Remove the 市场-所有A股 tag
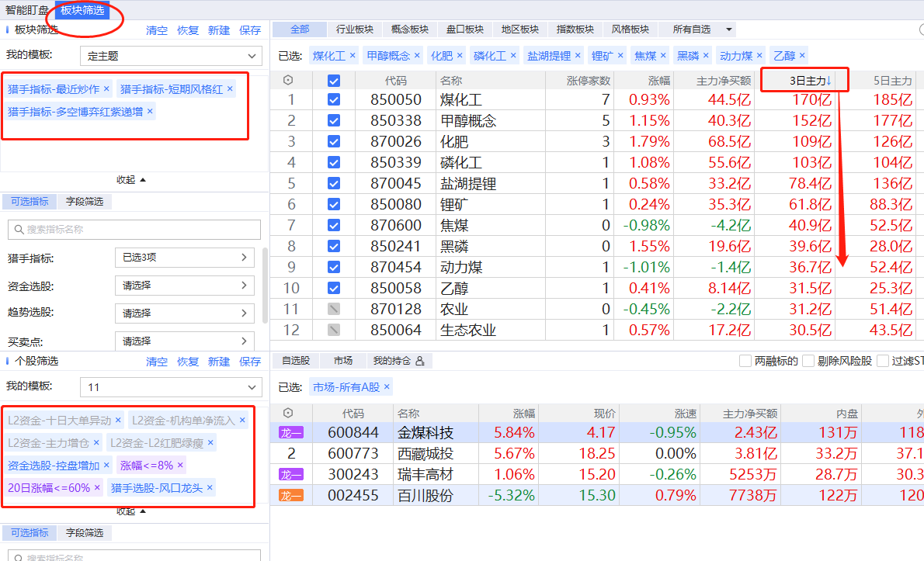 pos(387,386)
